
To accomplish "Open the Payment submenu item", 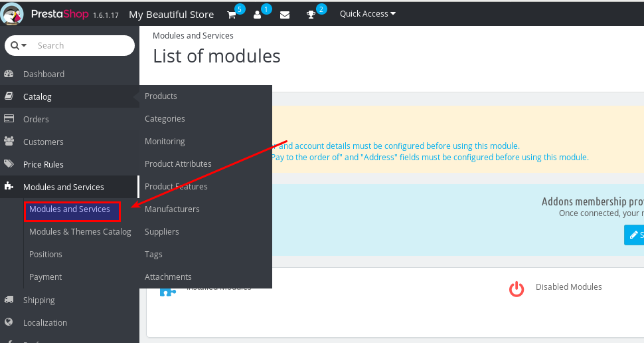I will pos(46,277).
